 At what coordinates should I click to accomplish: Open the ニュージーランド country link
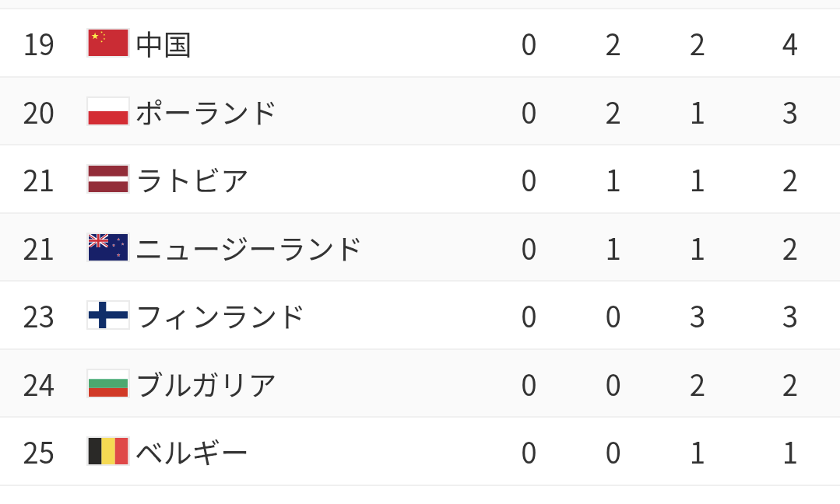248,249
